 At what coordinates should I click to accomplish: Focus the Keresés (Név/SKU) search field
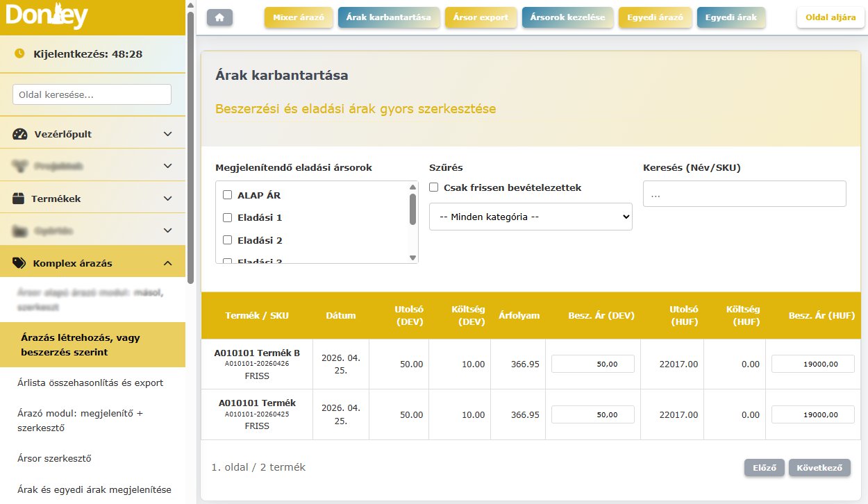click(x=744, y=194)
